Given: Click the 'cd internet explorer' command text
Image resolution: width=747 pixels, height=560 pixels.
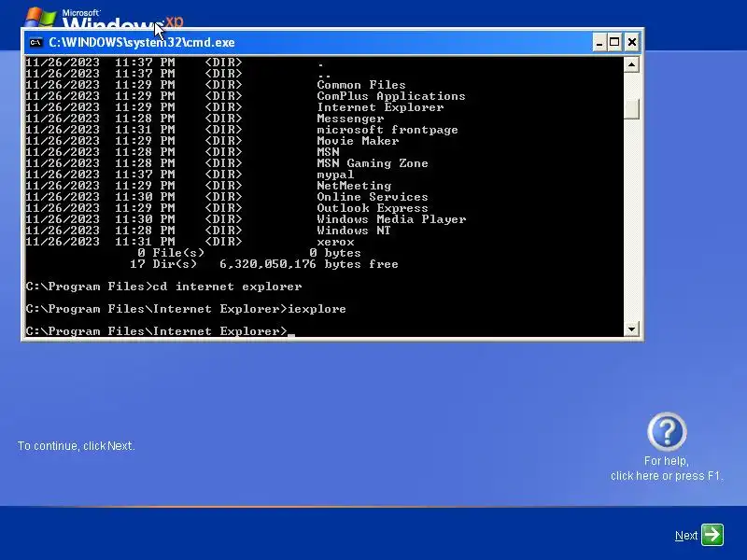Looking at the screenshot, I should point(227,287).
